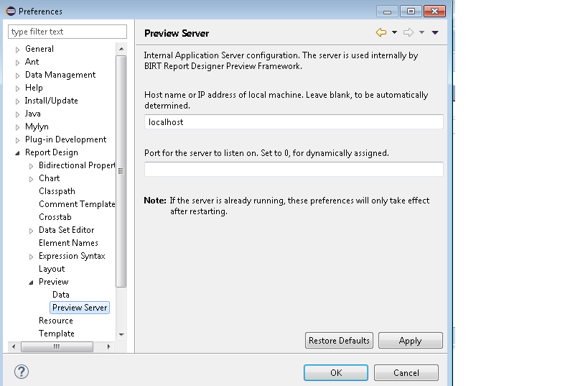The image size is (588, 386).
Task: Select General in the preferences tree
Action: click(39, 49)
